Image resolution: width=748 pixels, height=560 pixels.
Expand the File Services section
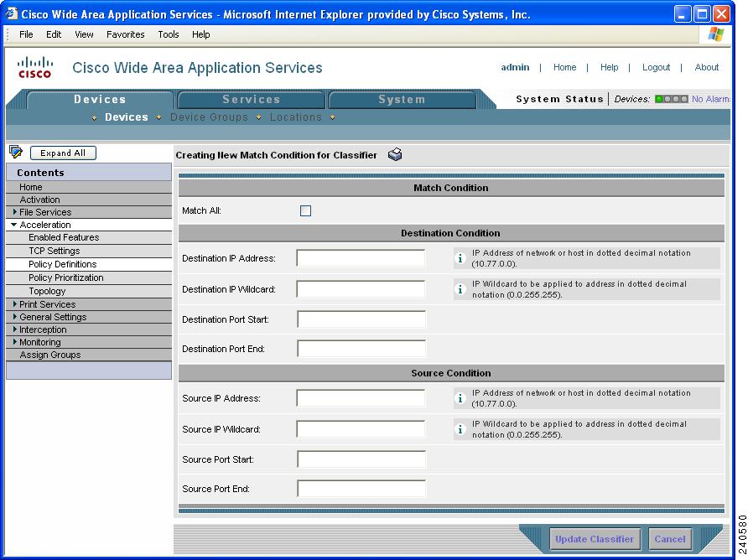click(15, 211)
